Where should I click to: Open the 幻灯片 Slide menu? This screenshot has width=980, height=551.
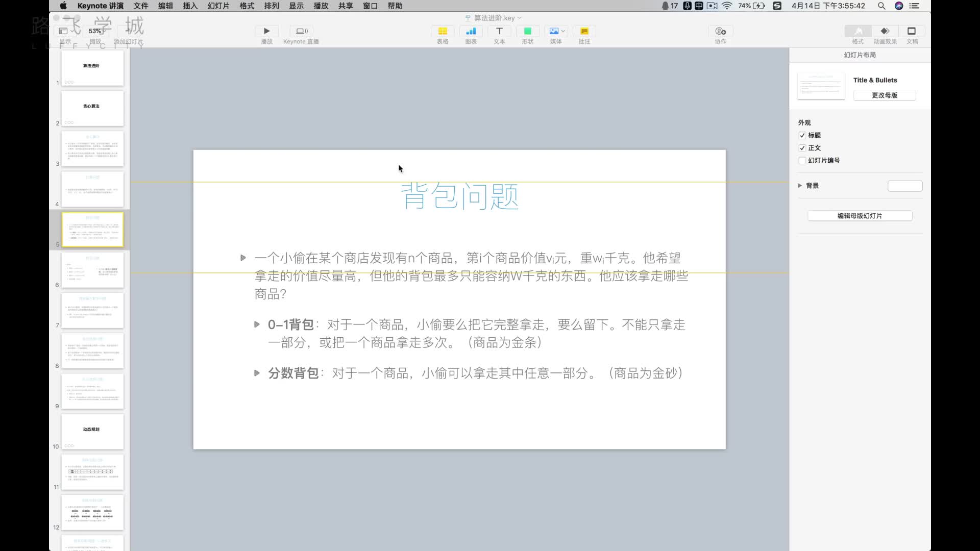point(218,6)
